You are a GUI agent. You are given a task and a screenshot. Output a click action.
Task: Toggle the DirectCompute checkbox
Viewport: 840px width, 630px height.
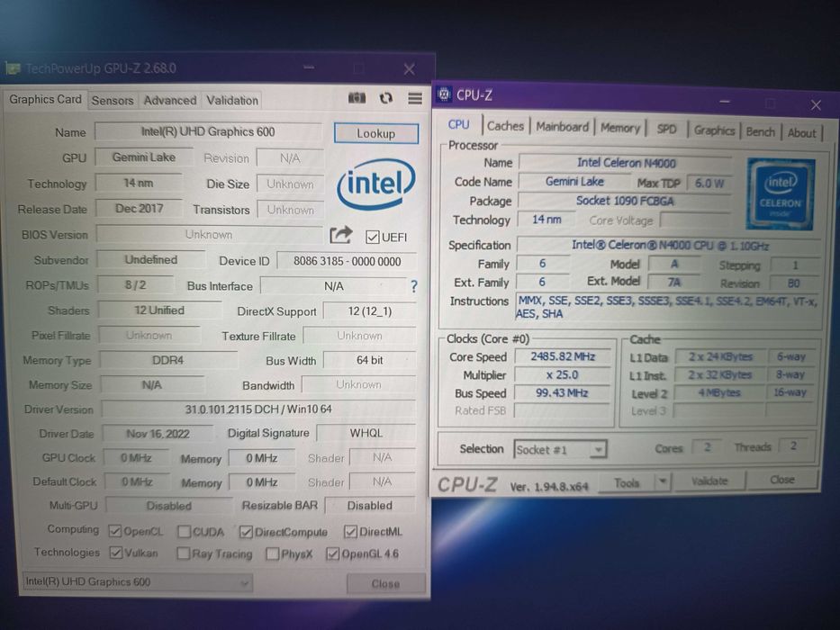246,532
